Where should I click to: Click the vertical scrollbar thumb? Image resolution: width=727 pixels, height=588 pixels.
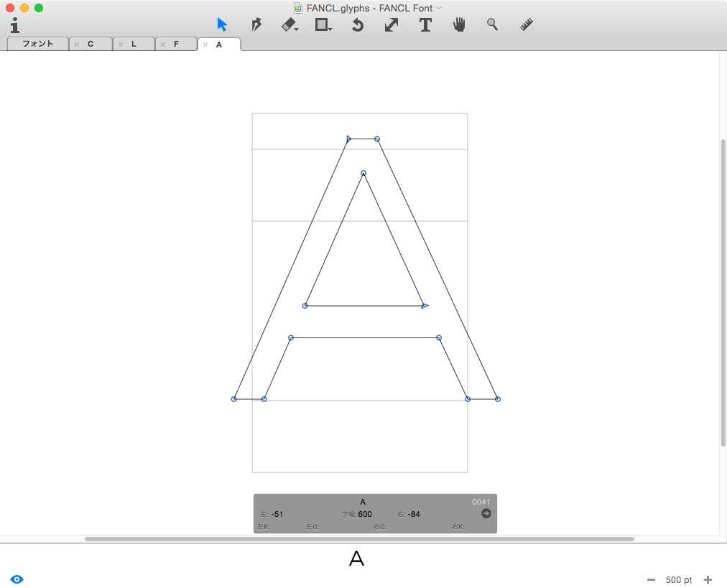tap(723, 293)
